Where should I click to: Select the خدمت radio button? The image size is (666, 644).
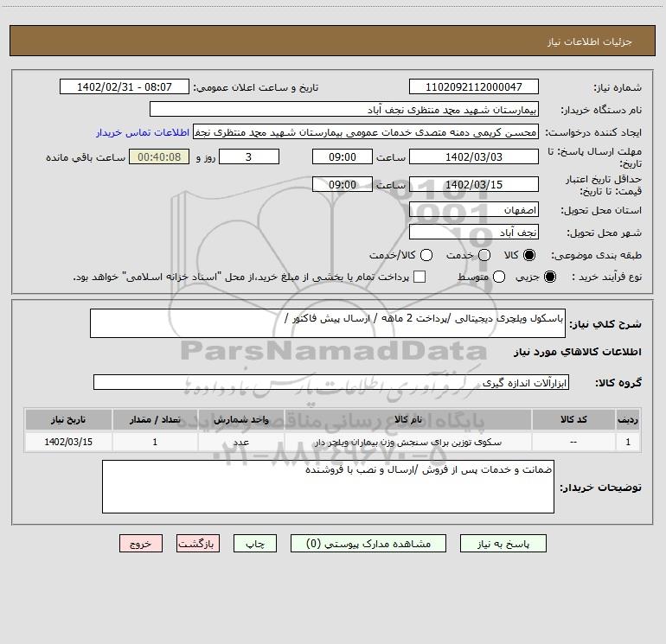484,255
